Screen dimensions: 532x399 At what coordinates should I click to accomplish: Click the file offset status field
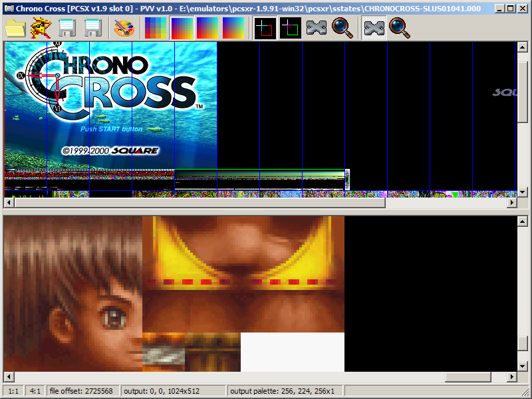(80, 391)
